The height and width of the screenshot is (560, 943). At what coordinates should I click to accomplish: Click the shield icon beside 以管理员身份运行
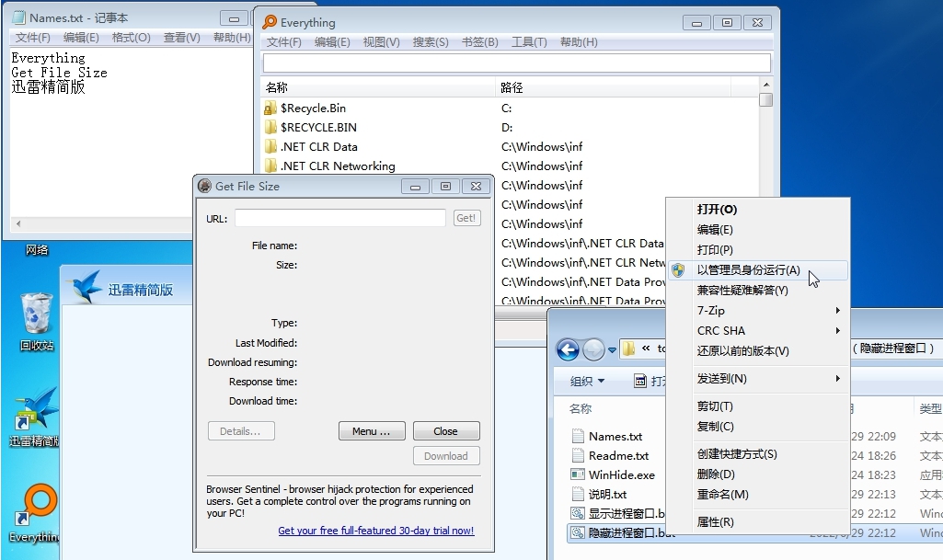[678, 270]
